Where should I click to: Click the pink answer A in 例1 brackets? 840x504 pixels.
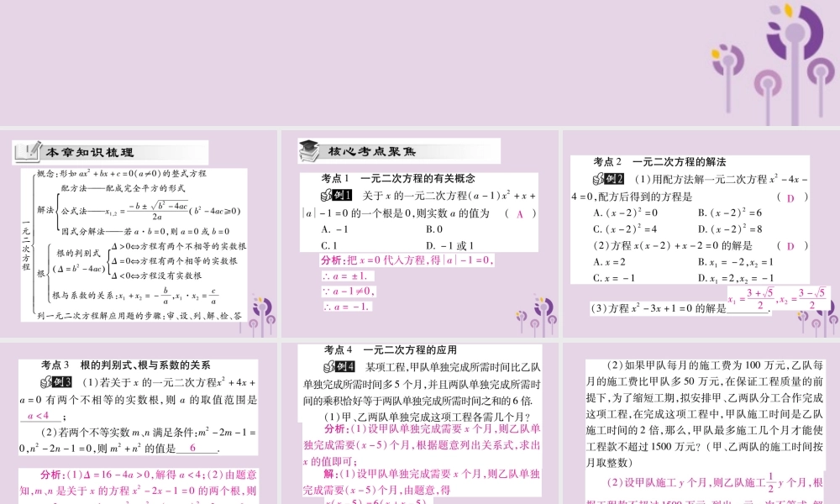[520, 214]
